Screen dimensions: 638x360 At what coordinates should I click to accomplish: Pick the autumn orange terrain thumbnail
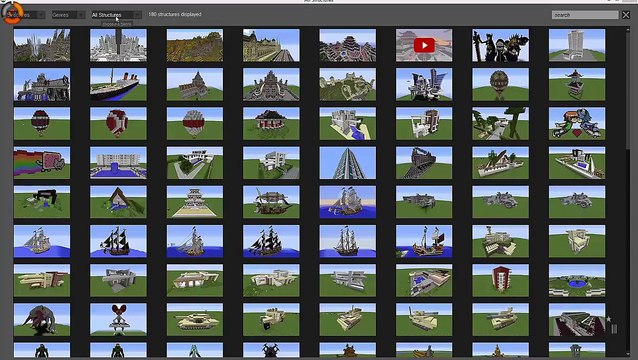tap(195, 45)
